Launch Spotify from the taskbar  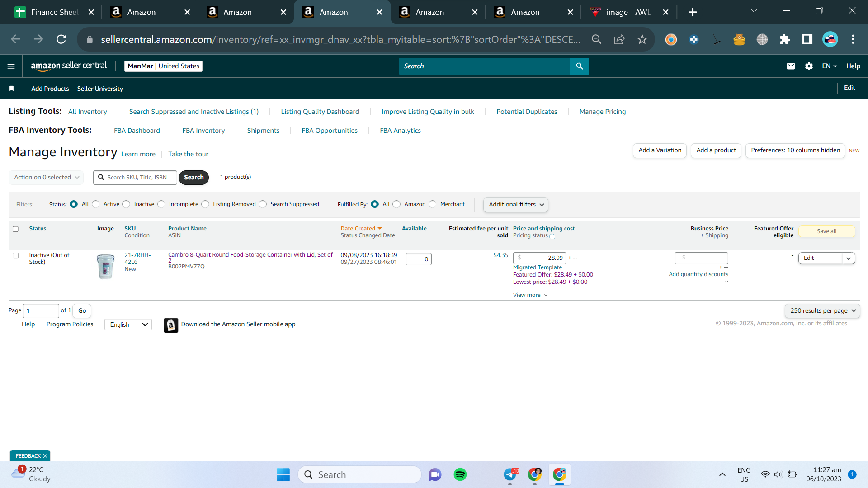pyautogui.click(x=460, y=474)
